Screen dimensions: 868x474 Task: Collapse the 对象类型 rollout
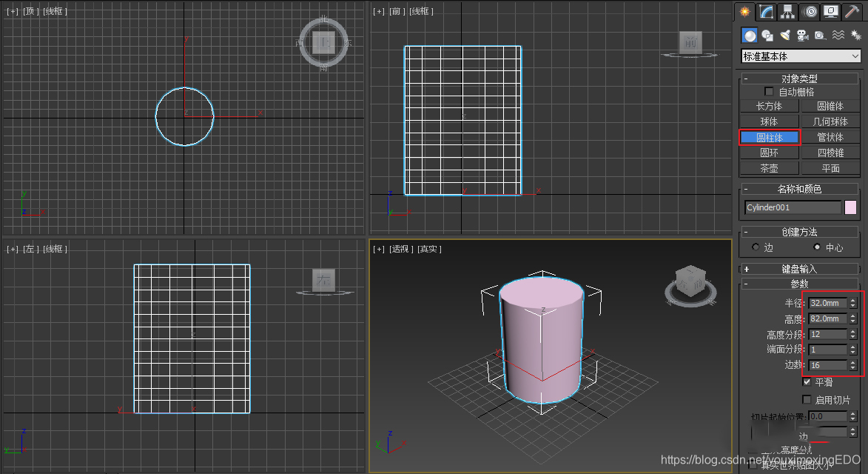coord(798,78)
